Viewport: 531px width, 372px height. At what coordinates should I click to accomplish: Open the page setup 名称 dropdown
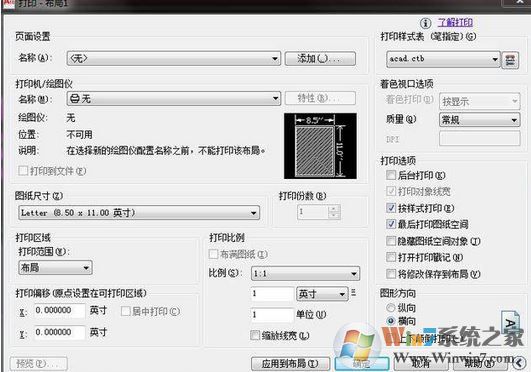(174, 59)
